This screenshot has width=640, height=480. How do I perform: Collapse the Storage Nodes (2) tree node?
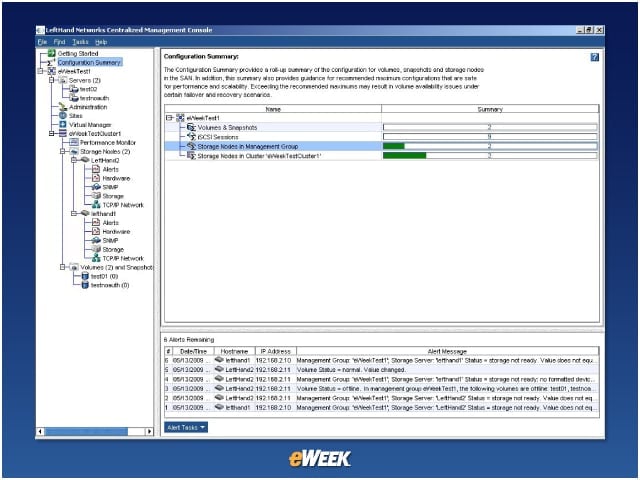(62, 151)
